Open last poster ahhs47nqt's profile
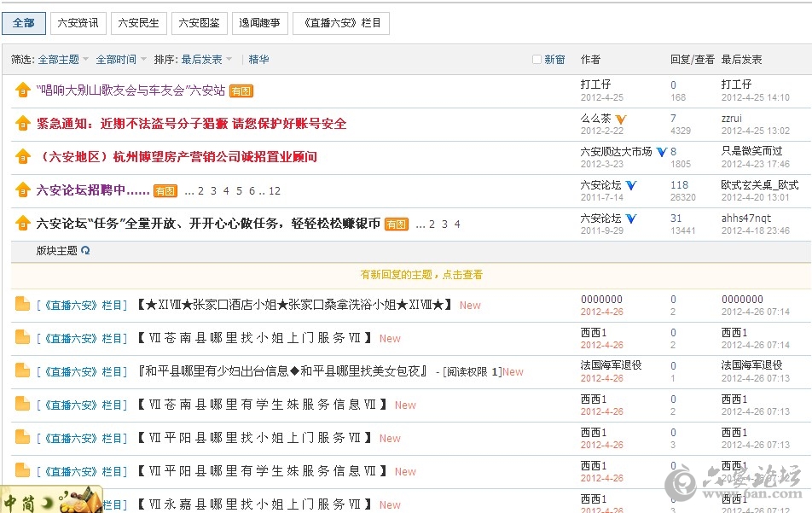The width and height of the screenshot is (812, 513). pos(745,219)
